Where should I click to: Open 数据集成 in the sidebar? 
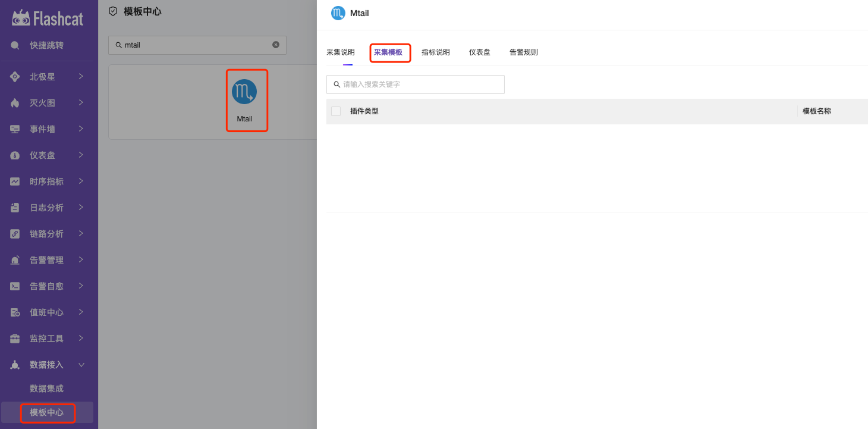pyautogui.click(x=46, y=389)
